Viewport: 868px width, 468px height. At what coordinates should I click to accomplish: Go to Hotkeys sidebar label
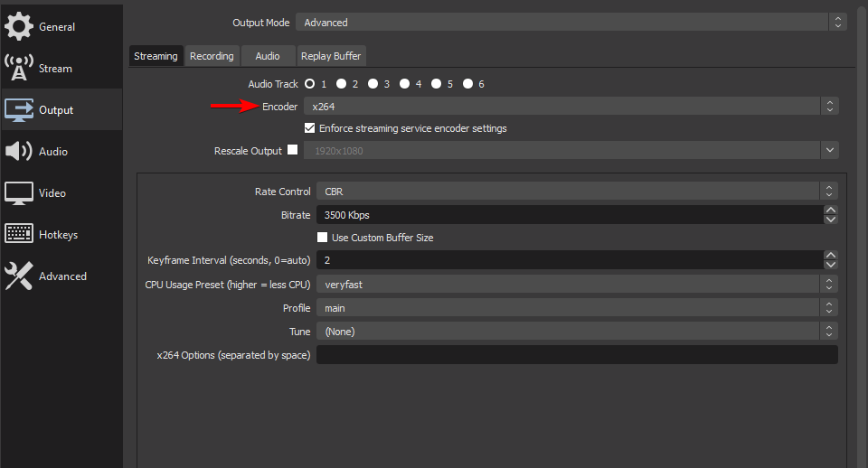[58, 235]
